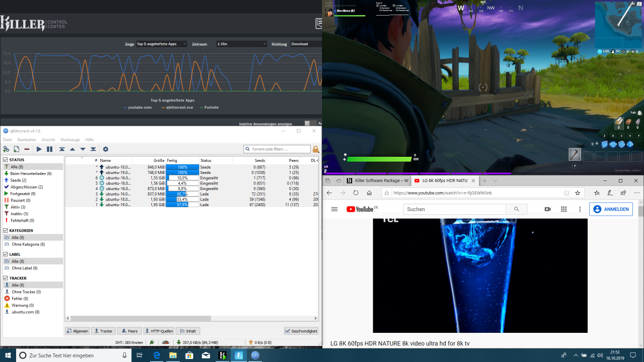
Task: Open the Bearbeiten menu
Action: pos(27,140)
